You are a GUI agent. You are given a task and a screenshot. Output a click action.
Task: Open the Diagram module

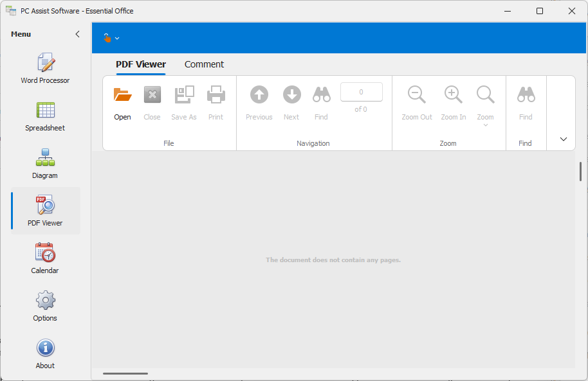tap(45, 163)
